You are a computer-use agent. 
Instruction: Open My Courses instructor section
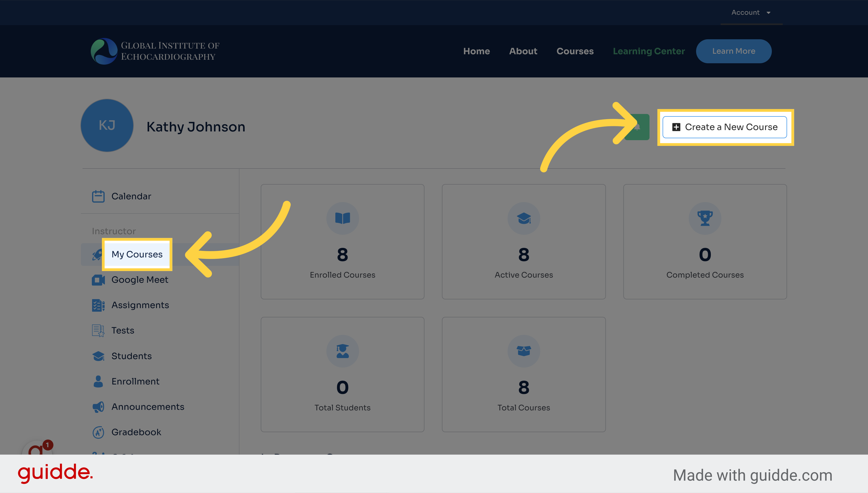[x=136, y=254]
